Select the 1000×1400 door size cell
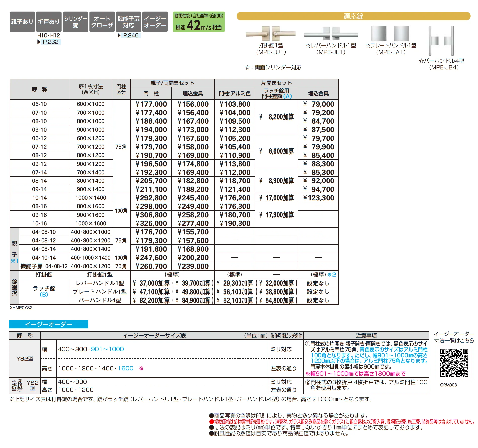Image resolution: width=478 pixels, height=448 pixels. (x=91, y=198)
